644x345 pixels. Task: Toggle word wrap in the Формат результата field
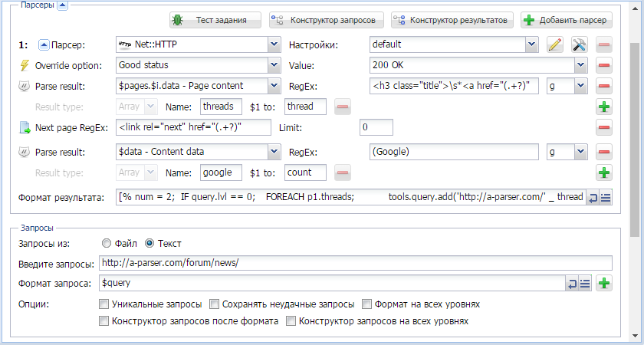[592, 198]
